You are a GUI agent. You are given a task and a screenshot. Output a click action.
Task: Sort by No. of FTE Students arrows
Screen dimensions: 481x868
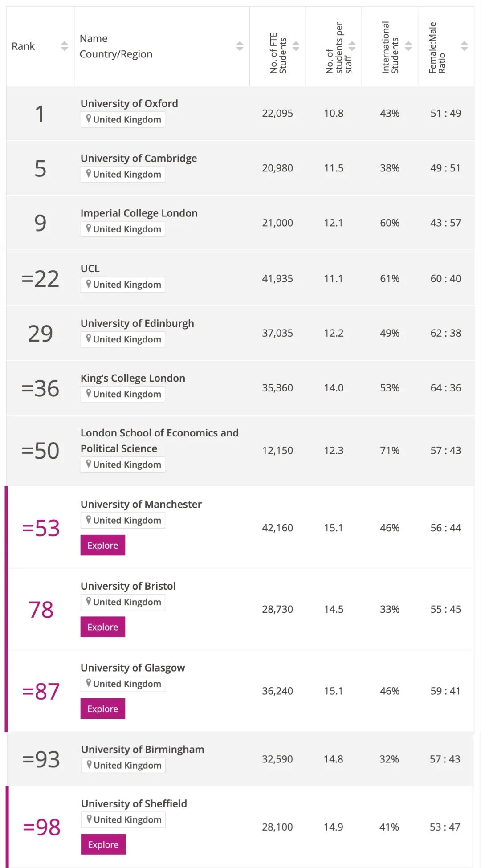pos(296,46)
